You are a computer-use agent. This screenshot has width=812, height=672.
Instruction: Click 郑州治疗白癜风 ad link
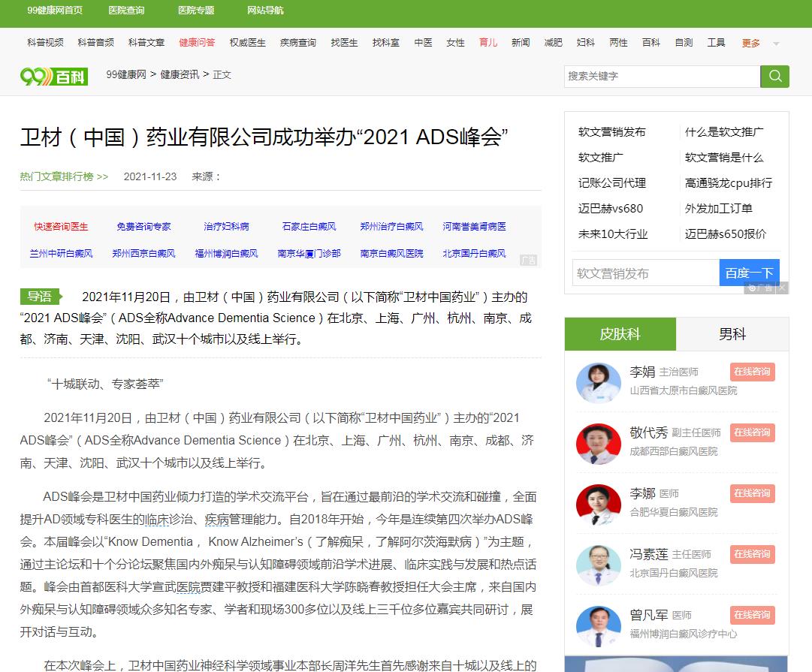point(391,226)
